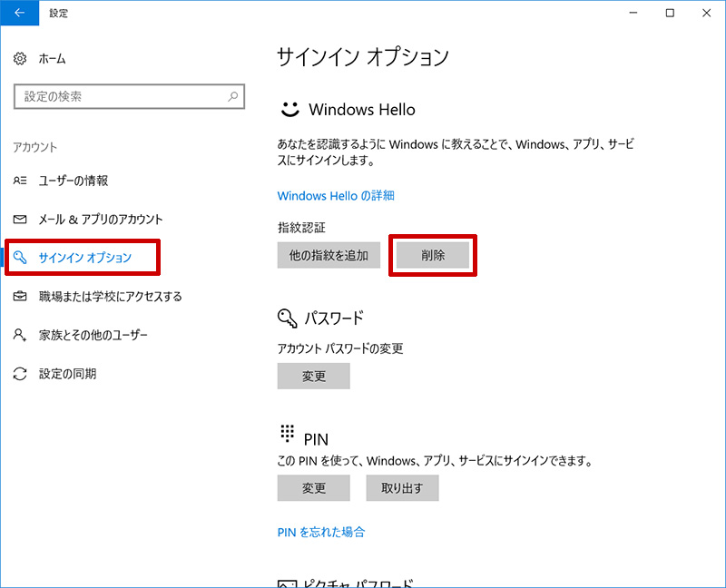
Task: Click 取り出す button for PIN
Action: pos(402,488)
